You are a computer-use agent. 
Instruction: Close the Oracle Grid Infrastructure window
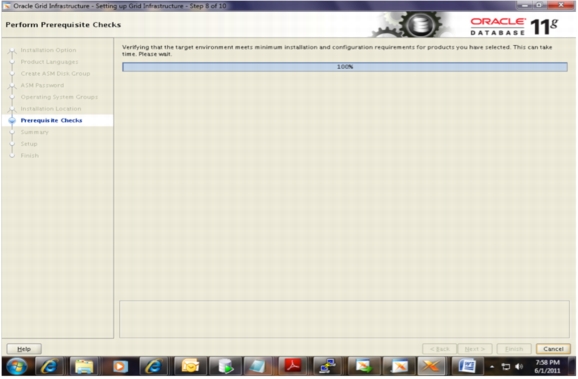coord(561,5)
